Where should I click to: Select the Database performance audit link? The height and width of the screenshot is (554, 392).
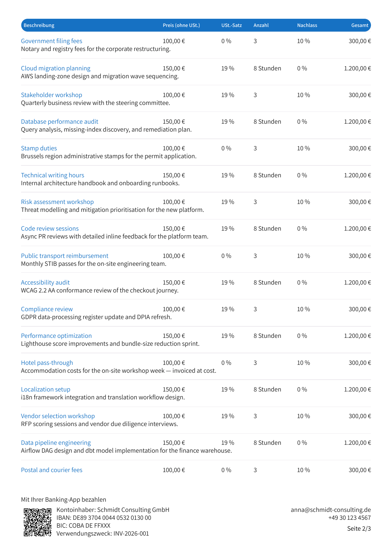coord(60,122)
